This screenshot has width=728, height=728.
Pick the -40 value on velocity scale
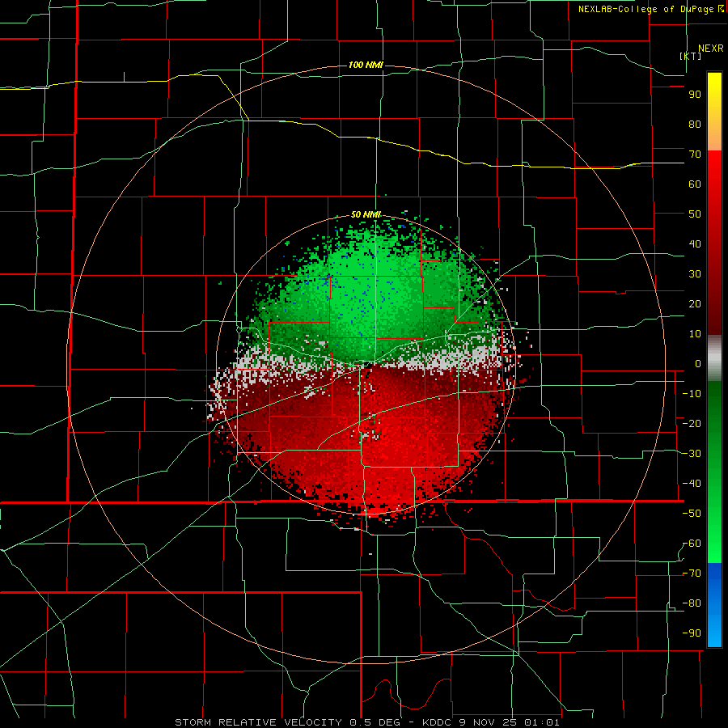(692, 484)
